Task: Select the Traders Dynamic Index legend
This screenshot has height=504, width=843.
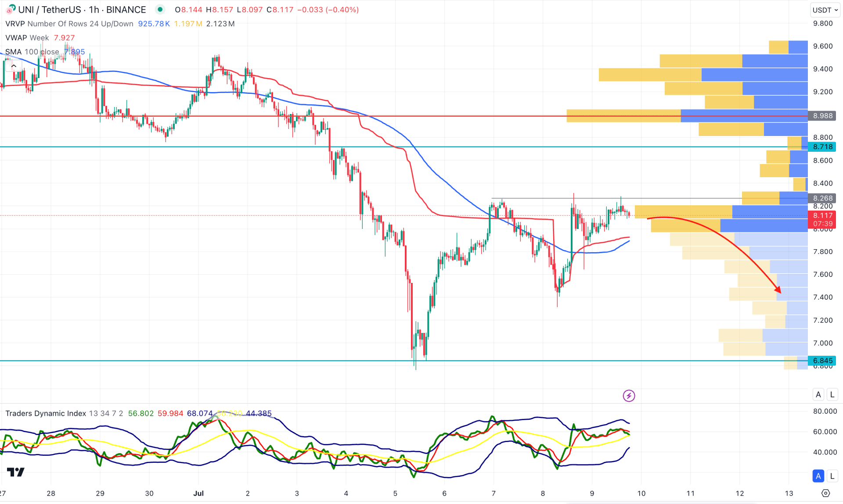Action: tap(46, 413)
